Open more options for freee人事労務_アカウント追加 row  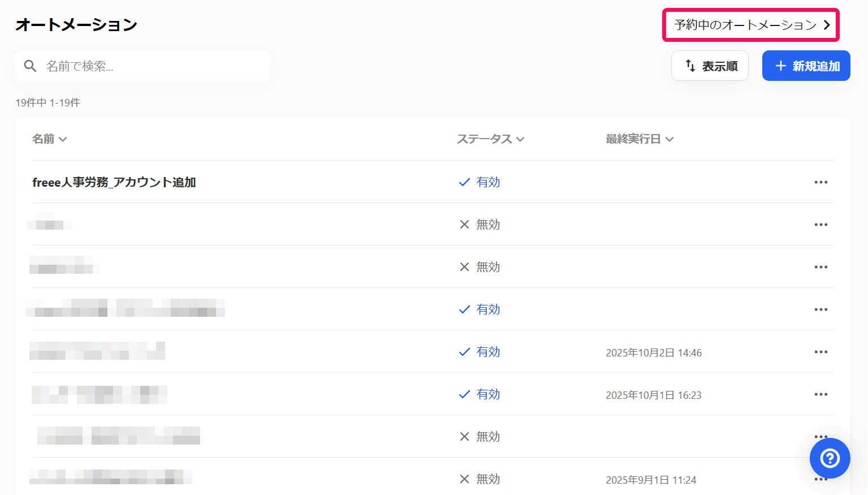(821, 182)
